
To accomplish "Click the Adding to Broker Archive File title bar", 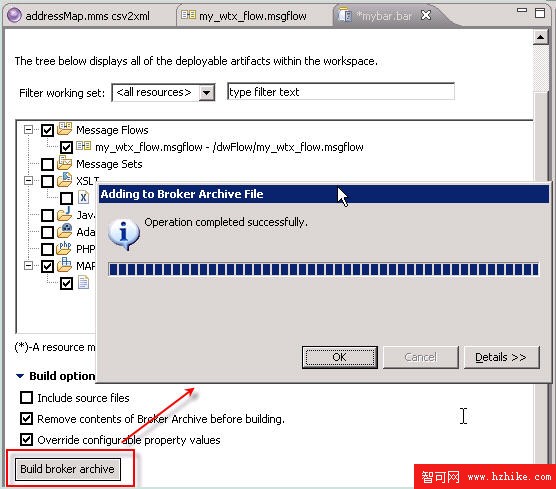I will point(323,194).
